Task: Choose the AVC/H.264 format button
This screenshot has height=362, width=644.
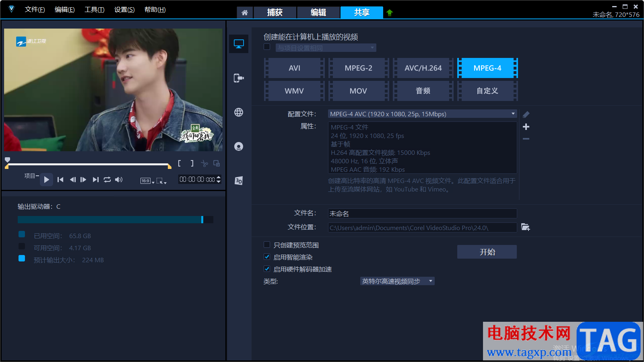Action: [423, 68]
